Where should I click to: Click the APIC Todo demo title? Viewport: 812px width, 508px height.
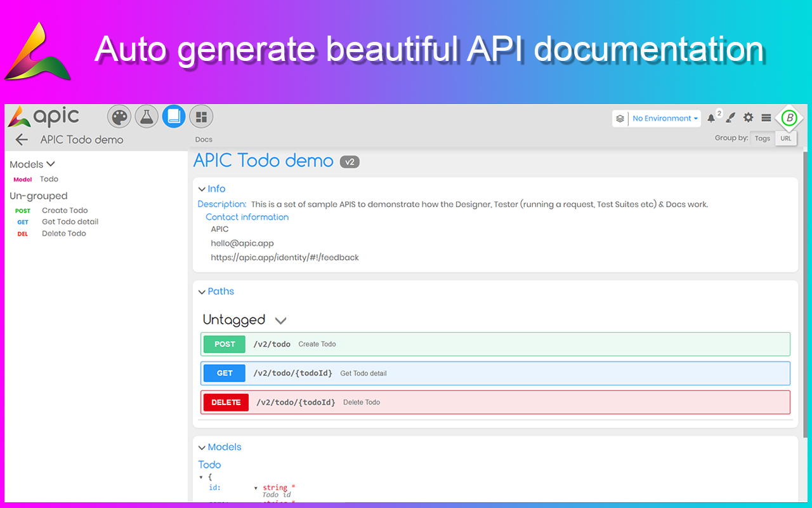coord(263,161)
